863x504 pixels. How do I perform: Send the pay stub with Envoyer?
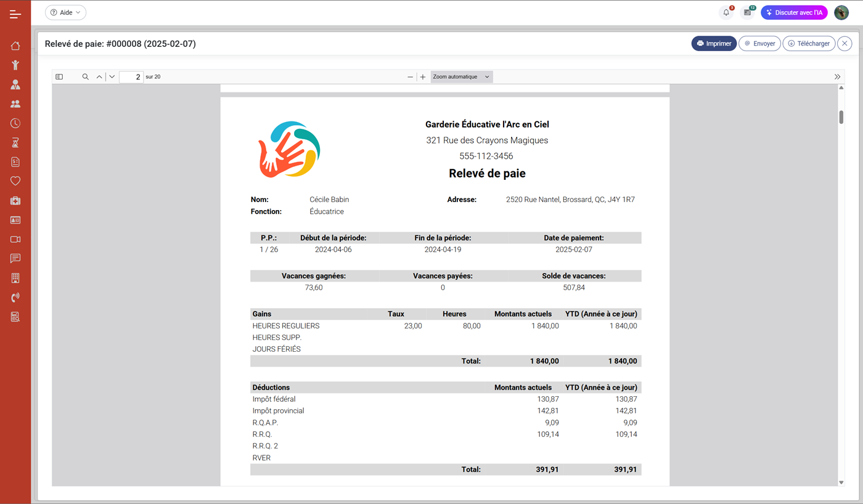[759, 44]
